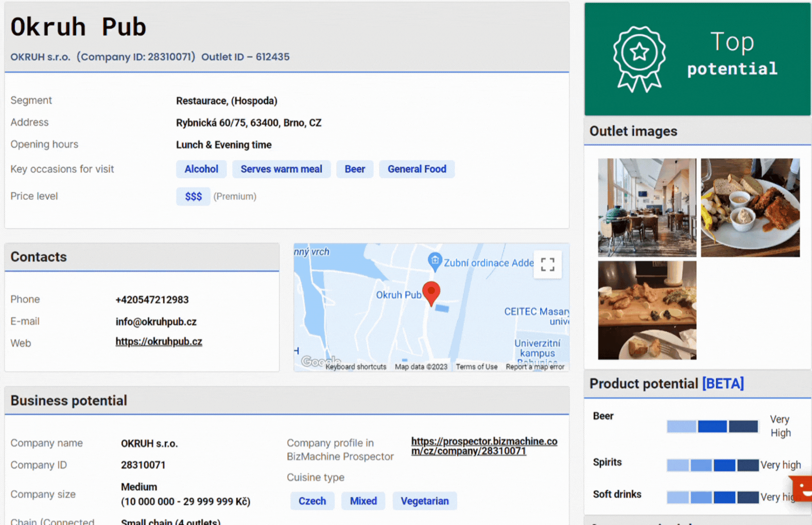Image resolution: width=812 pixels, height=525 pixels.
Task: Click the Top potential banner
Action: click(x=697, y=59)
